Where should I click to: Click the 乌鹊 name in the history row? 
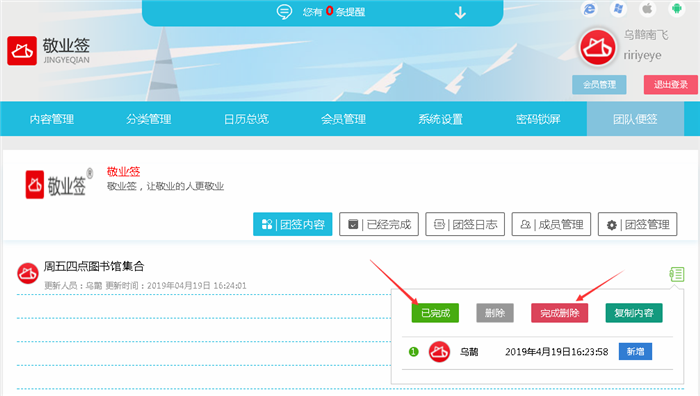469,352
